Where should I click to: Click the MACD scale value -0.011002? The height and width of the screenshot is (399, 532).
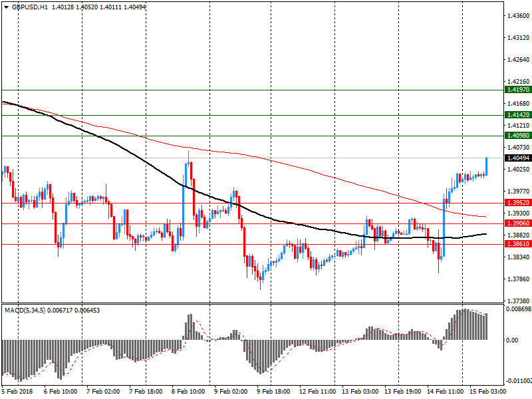519,381
